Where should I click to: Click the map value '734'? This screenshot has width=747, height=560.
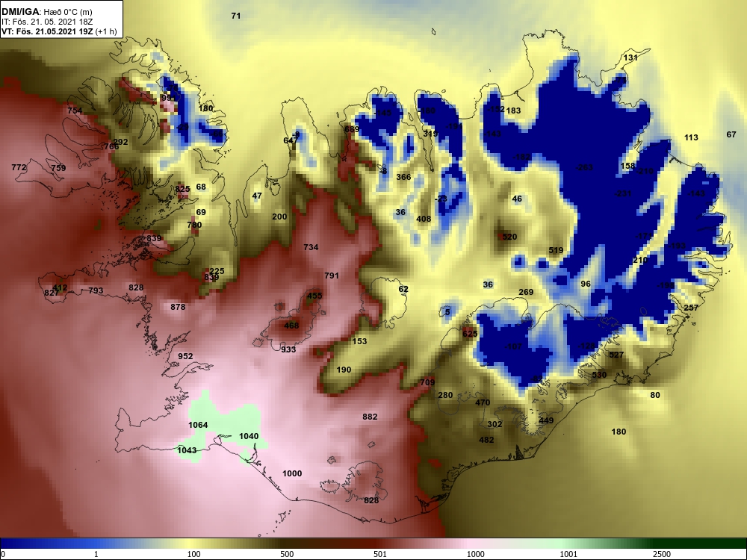(x=311, y=247)
